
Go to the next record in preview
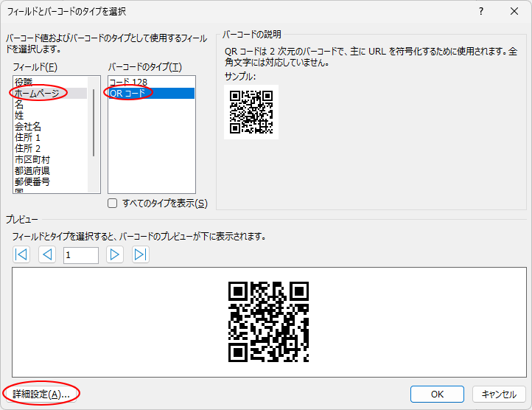[x=114, y=254]
